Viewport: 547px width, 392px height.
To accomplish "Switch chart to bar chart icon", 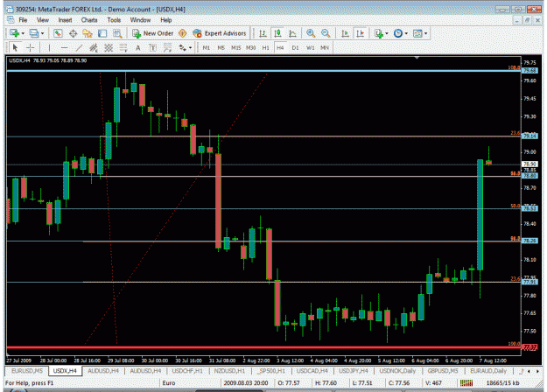I will 263,33.
